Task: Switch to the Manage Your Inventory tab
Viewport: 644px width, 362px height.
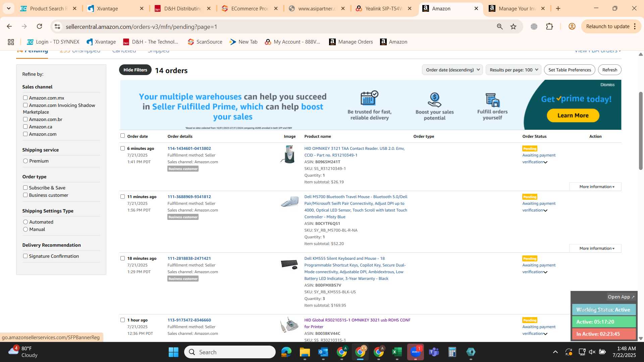Action: point(517,8)
